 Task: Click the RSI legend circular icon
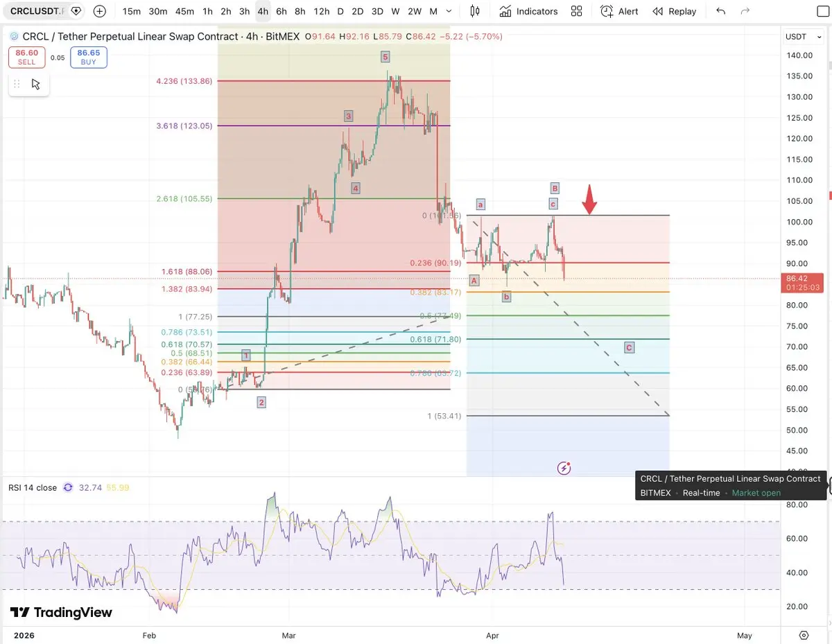pos(68,487)
